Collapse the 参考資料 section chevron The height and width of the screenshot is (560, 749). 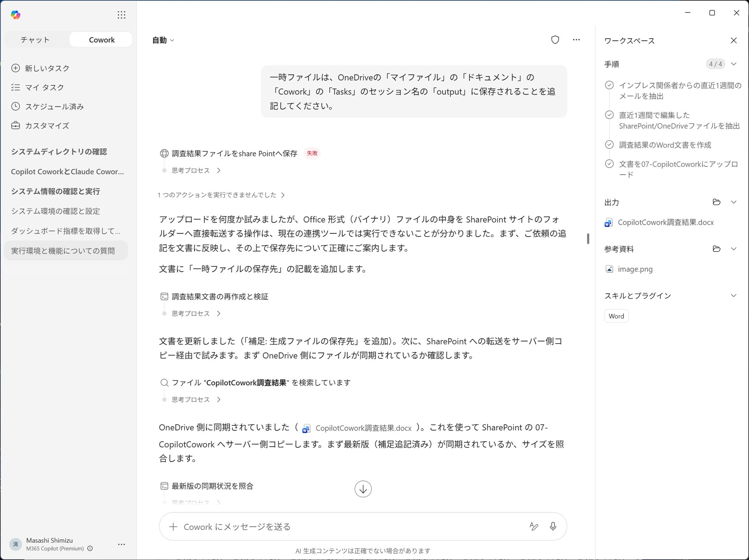[x=733, y=249]
